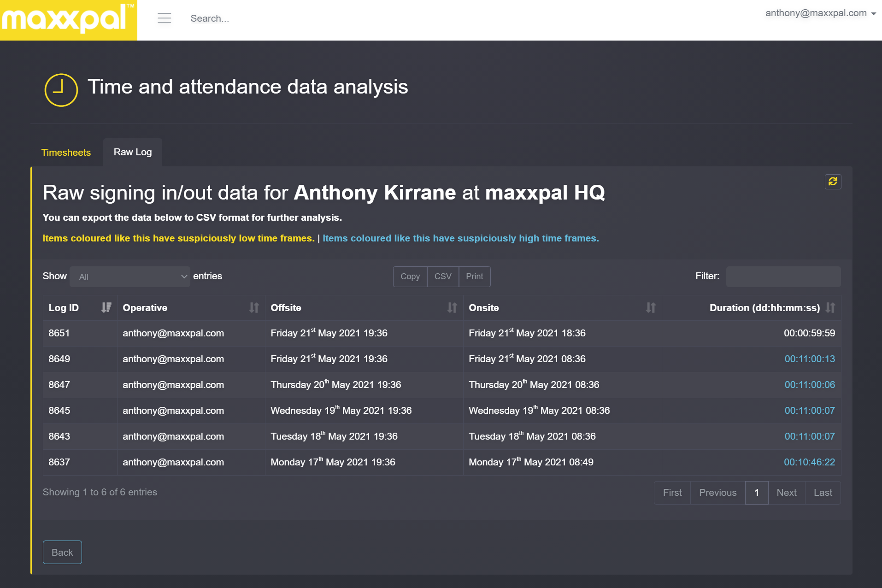Click Offsite Wednesday 19th May 2021 19:36
The height and width of the screenshot is (588, 882).
point(341,410)
